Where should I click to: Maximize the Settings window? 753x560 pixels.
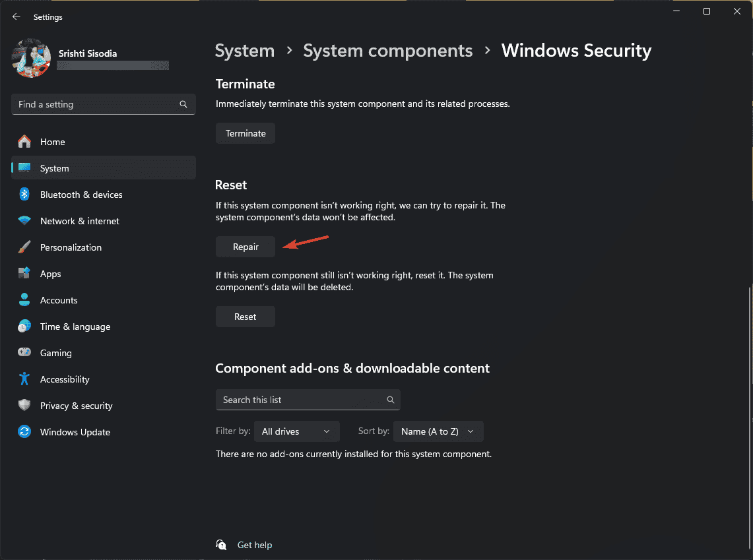[x=706, y=11]
